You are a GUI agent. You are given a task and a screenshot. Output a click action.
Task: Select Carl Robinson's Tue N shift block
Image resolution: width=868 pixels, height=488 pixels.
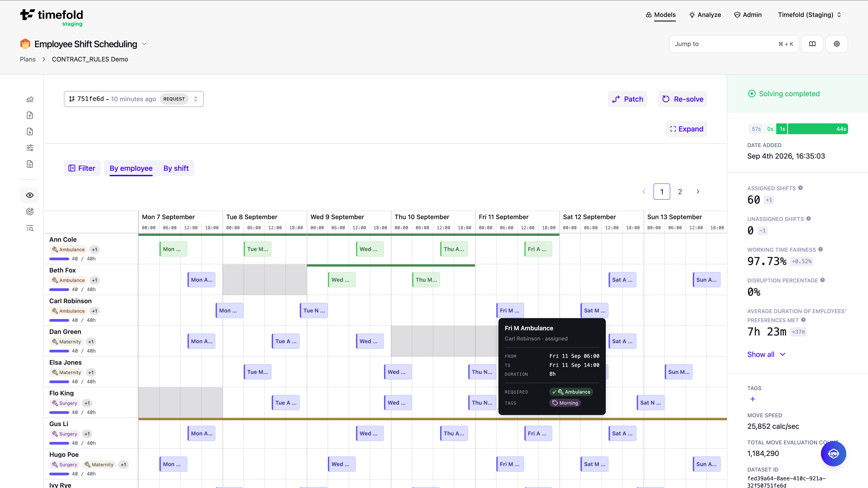click(314, 310)
